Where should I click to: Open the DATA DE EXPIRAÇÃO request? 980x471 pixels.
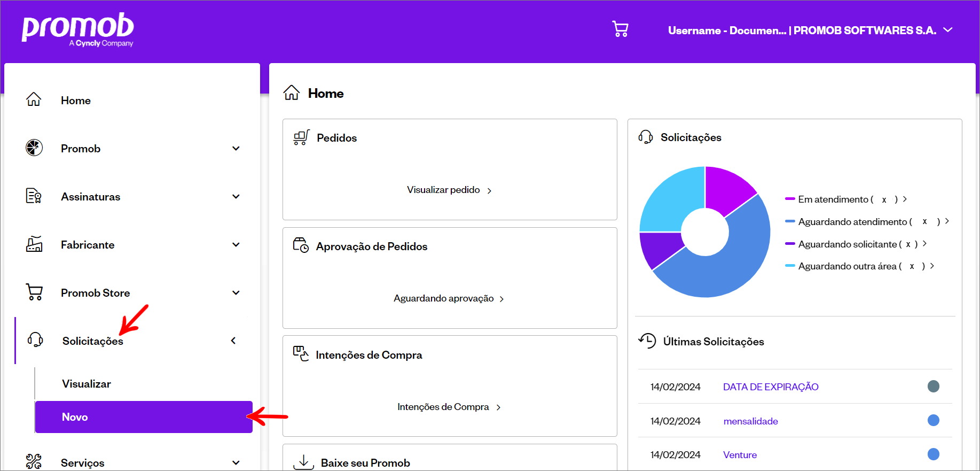(x=771, y=387)
